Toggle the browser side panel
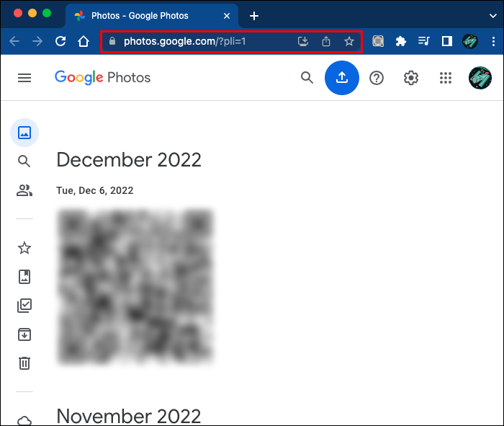Screen dimensions: 504x426 447,41
